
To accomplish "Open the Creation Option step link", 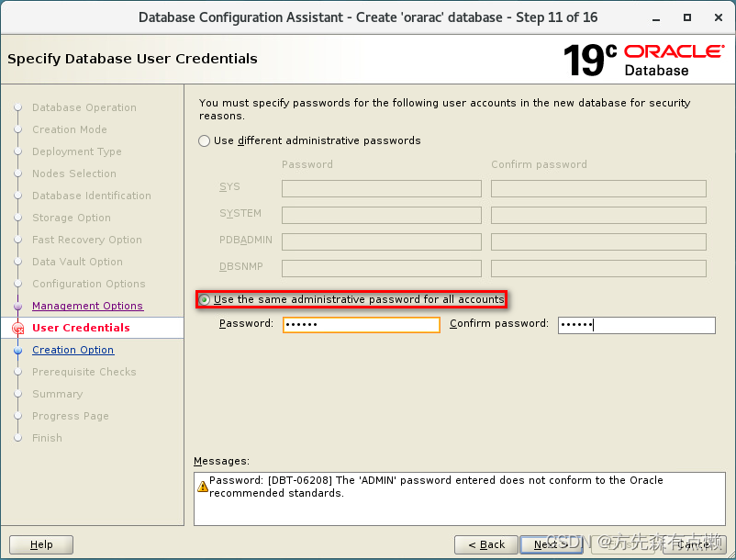I will tap(72, 350).
